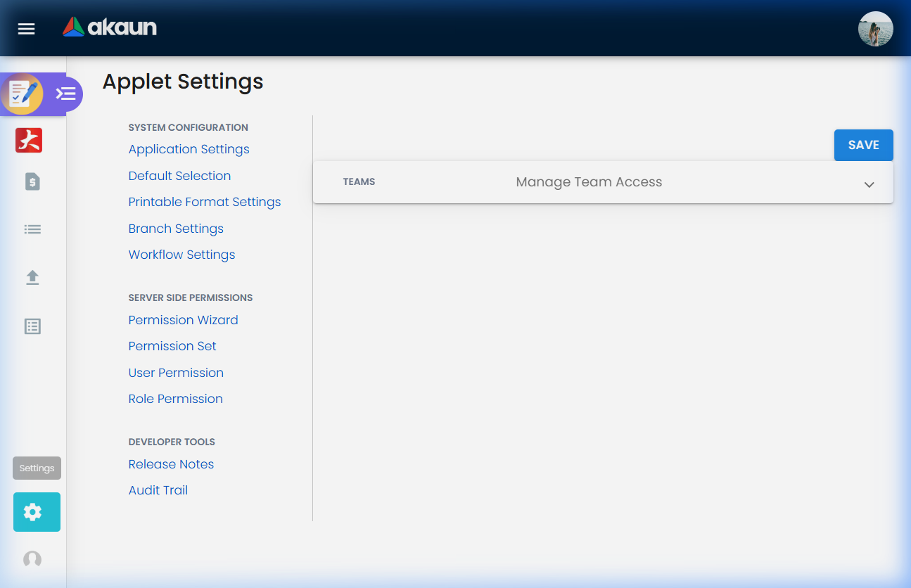This screenshot has width=911, height=588.
Task: Open the sidebar user account icon
Action: 32,560
